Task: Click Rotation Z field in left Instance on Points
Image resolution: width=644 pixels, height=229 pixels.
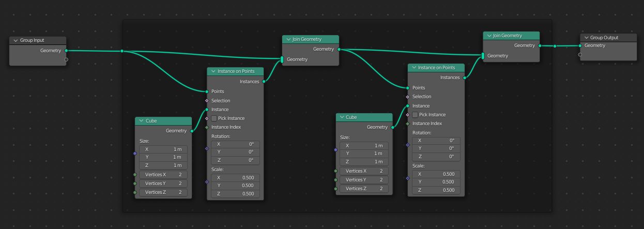Action: click(235, 160)
